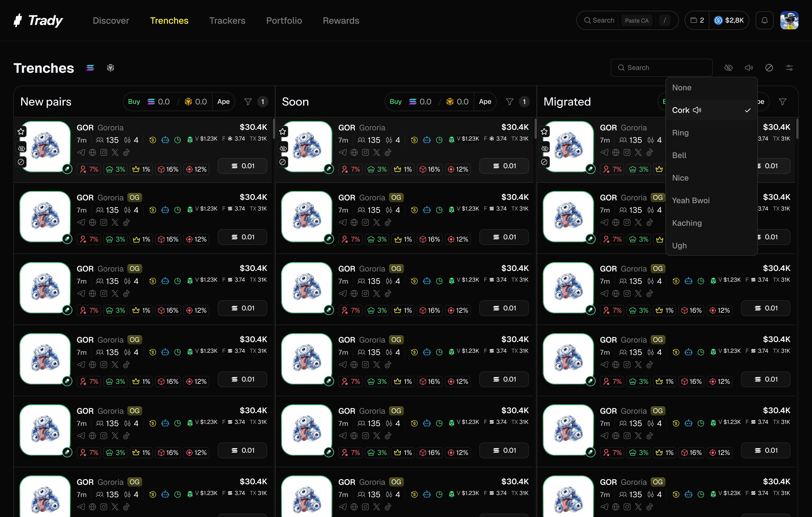The image size is (812, 517).
Task: Open the profile avatar menu
Action: click(789, 21)
